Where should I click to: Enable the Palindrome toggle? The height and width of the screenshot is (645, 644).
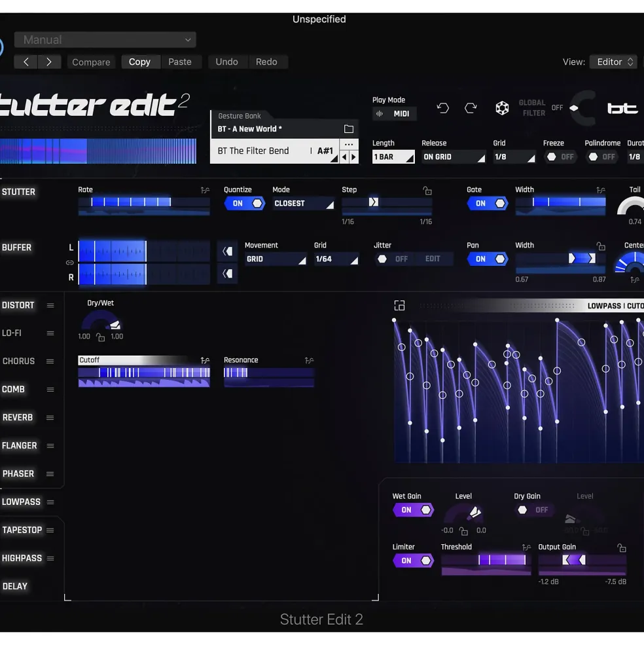tap(601, 157)
